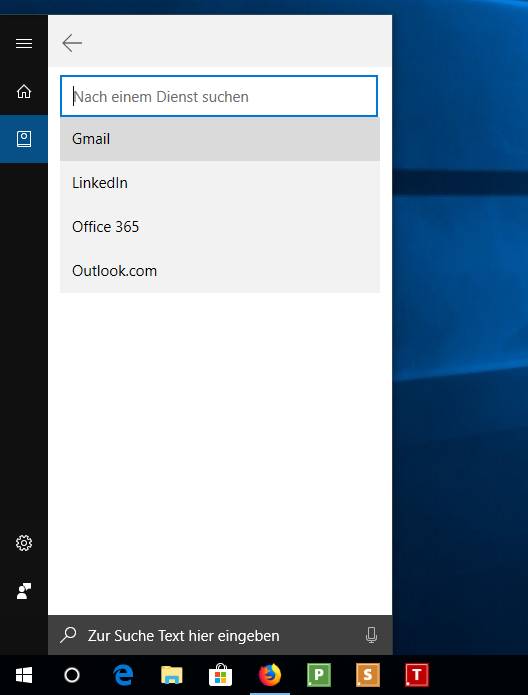Open Microsoft Store from taskbar
This screenshot has height=695, width=528.
[220, 675]
